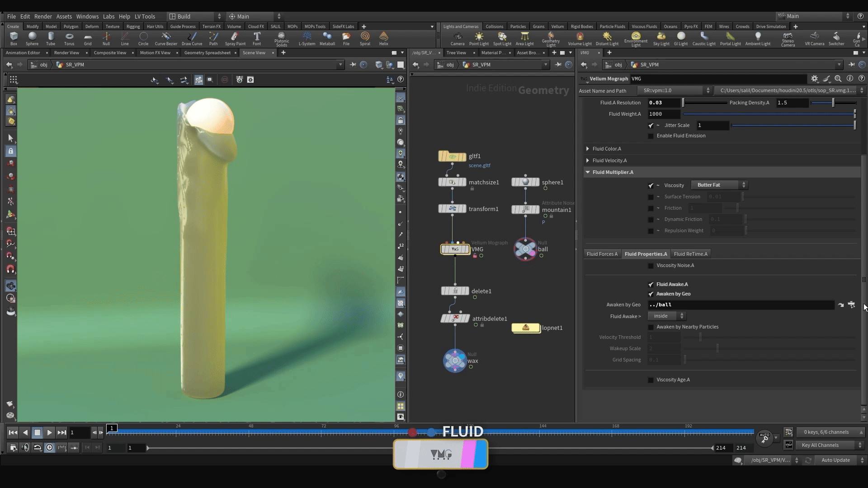The width and height of the screenshot is (868, 488).
Task: Open the Viscosity Butter Fat dropdown
Action: [x=719, y=185]
